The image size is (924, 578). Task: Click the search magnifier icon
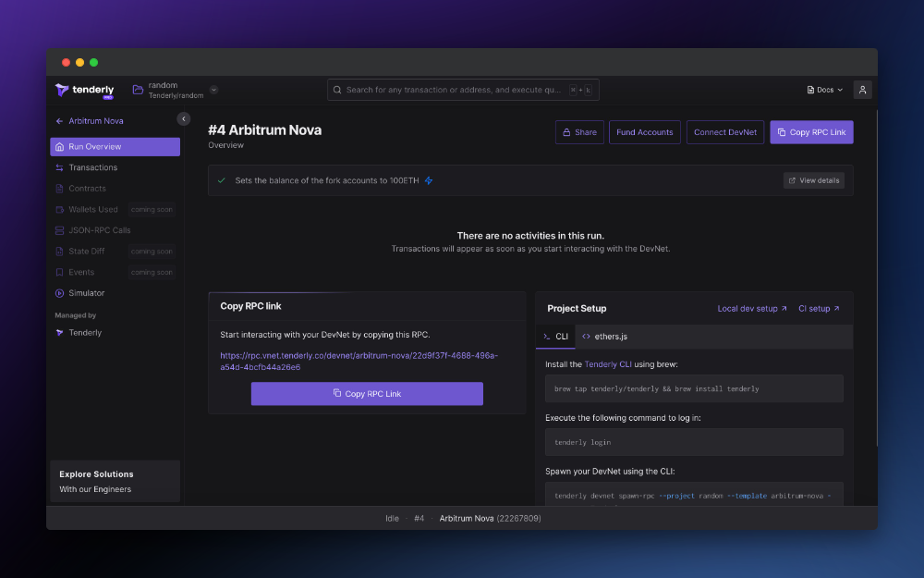[338, 89]
